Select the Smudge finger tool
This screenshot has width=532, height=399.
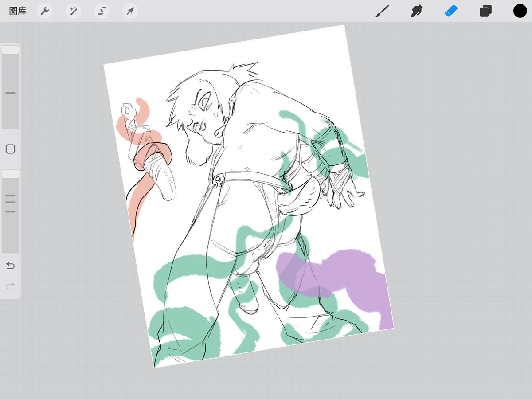pyautogui.click(x=416, y=11)
